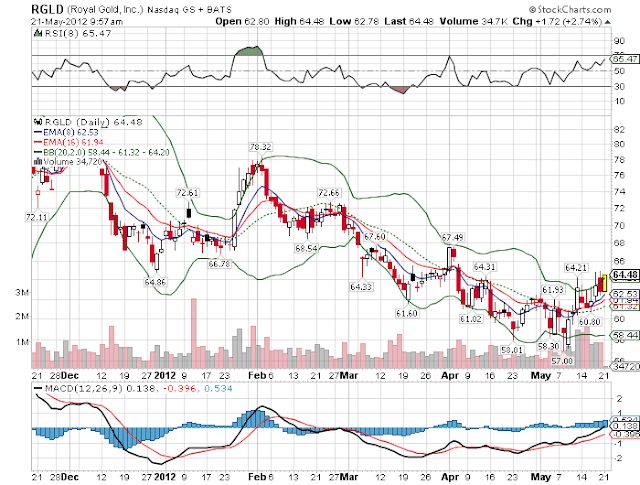Click the 76 level on price scale
640x485 pixels.
coord(619,175)
